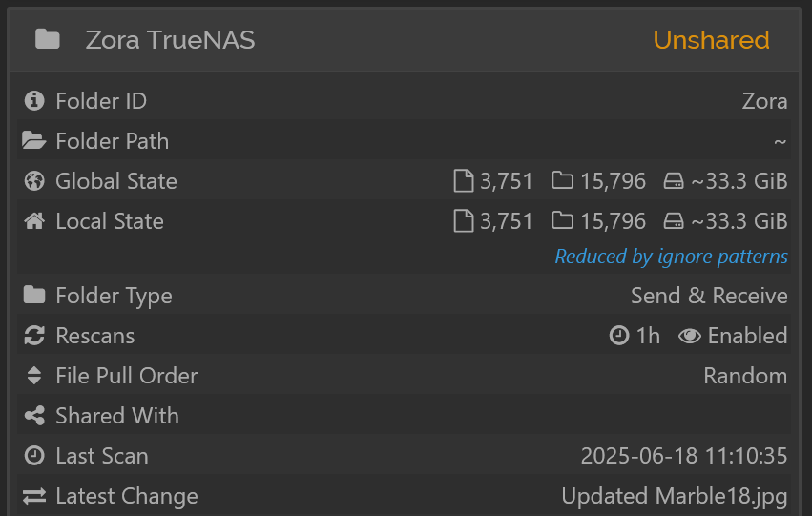Click the Unshared status label
This screenshot has width=812, height=516.
pos(711,40)
